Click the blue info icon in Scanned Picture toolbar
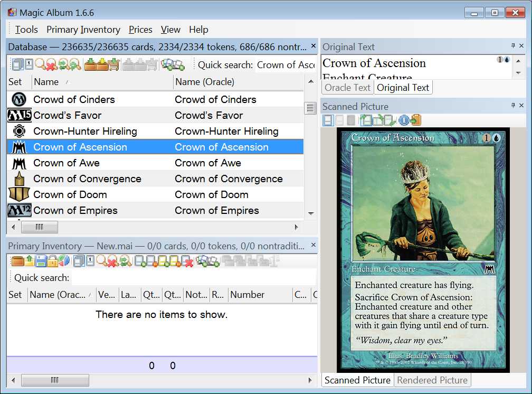The height and width of the screenshot is (394, 532). click(x=404, y=120)
